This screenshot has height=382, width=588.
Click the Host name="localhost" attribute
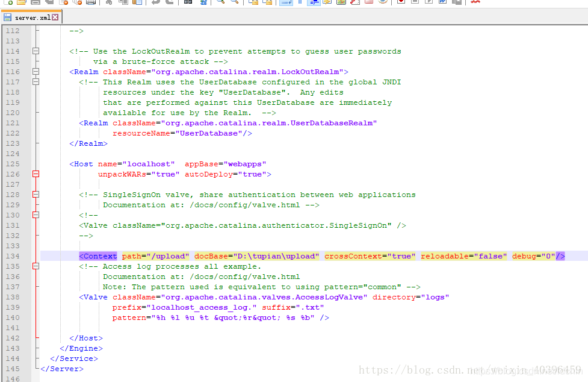click(137, 164)
